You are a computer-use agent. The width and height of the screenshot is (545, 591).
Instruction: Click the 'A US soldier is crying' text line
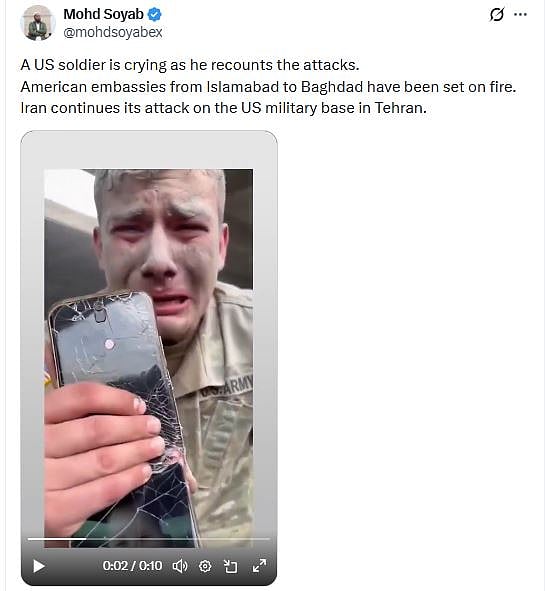(190, 65)
